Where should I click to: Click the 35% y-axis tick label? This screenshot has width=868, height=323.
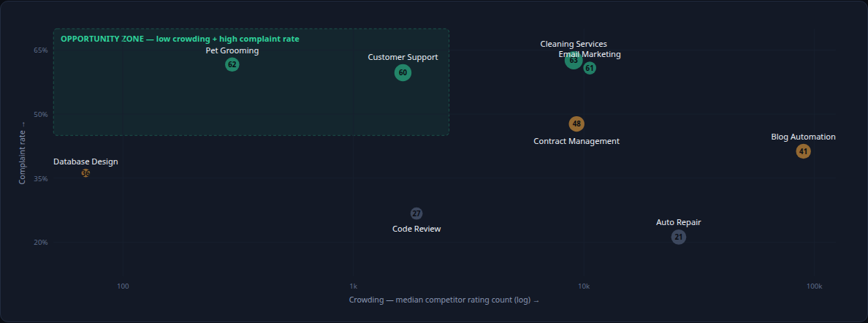coord(41,178)
